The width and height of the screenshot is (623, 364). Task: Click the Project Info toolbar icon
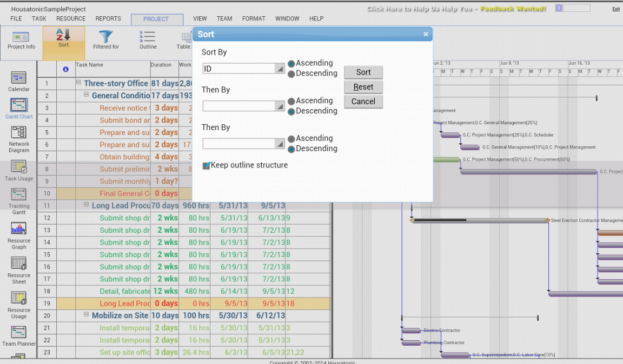pyautogui.click(x=21, y=40)
